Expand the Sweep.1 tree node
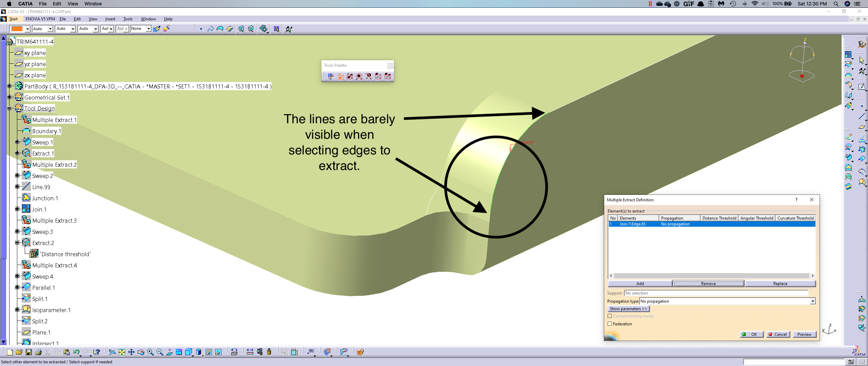 (x=17, y=142)
